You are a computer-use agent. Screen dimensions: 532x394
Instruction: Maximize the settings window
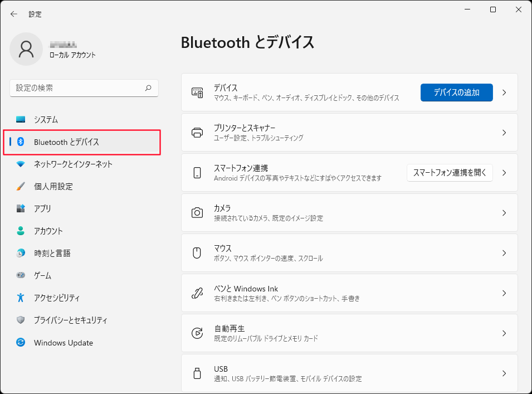point(493,9)
